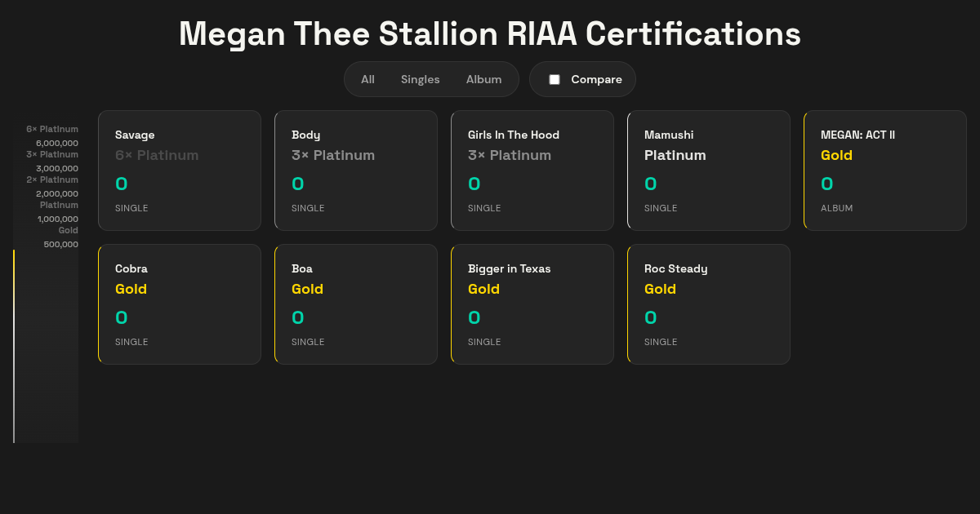Viewport: 980px width, 514px height.
Task: Click the Megan Thee Stallion RIAA Certifications heading
Action: (490, 34)
